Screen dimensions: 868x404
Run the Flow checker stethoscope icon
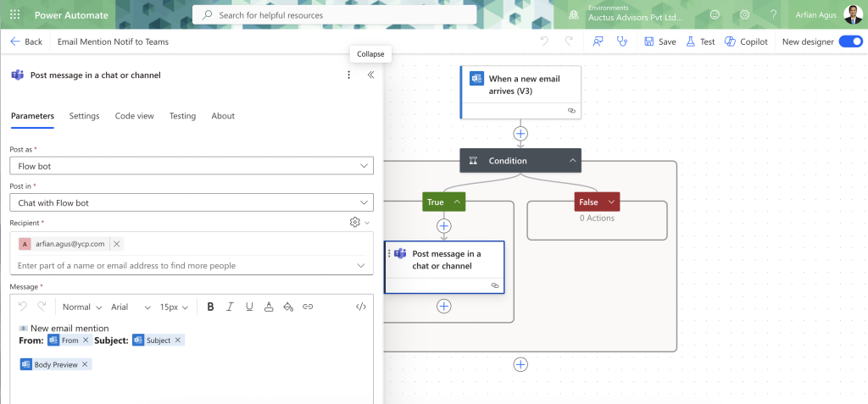(x=622, y=42)
